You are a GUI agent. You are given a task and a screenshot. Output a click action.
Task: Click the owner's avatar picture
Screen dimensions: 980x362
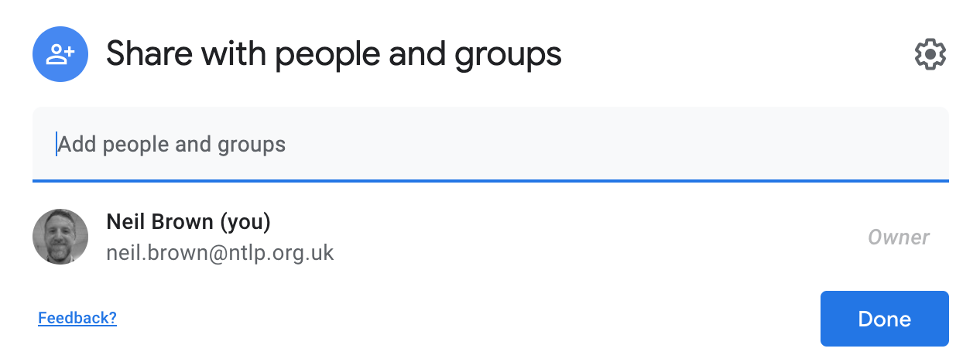coord(60,236)
